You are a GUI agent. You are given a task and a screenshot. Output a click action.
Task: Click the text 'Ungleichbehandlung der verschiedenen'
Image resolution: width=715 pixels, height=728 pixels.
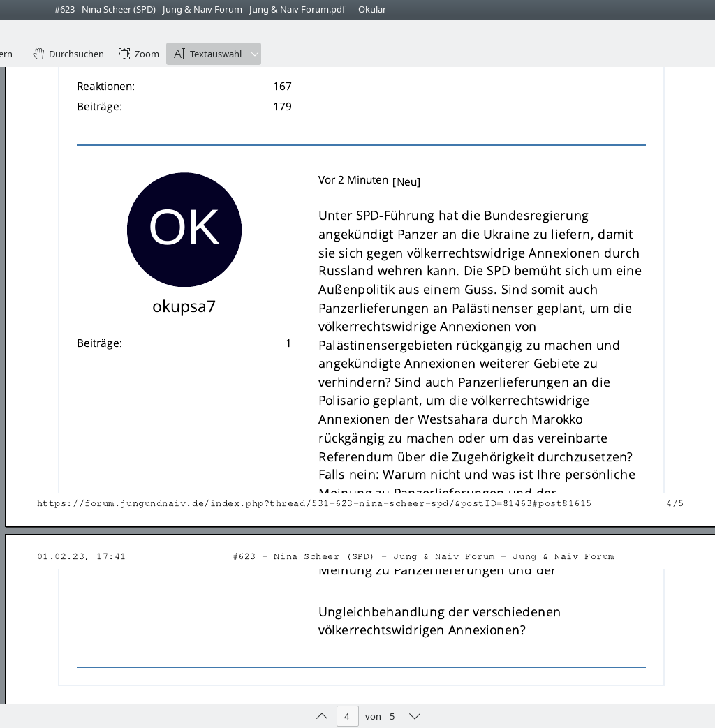[x=439, y=612]
